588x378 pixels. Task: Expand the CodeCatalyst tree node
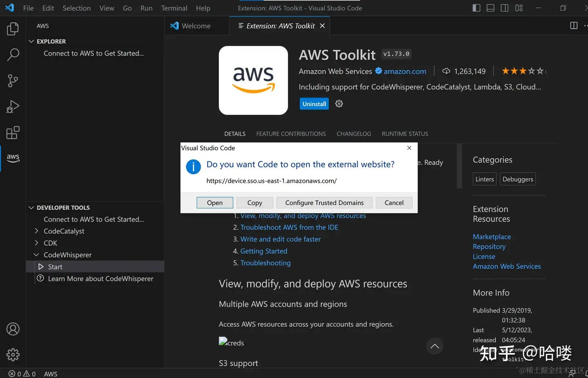point(36,231)
